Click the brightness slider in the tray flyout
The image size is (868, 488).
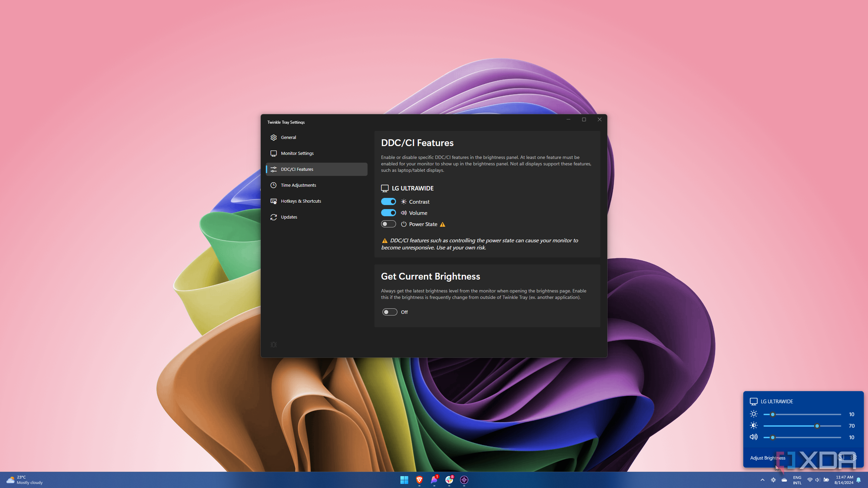802,414
